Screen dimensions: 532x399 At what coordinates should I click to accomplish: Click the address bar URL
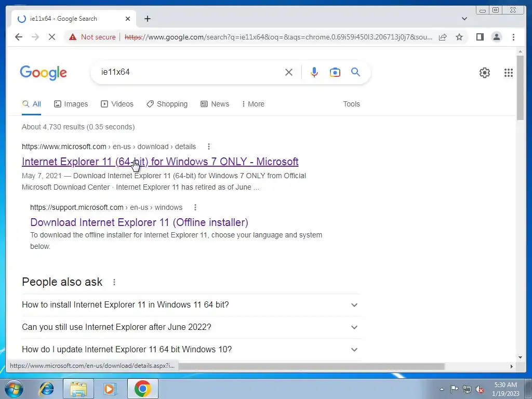click(278, 37)
